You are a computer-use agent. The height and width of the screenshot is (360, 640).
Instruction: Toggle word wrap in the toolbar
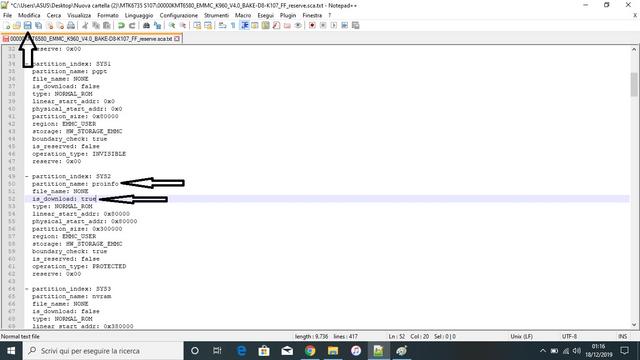coord(222,25)
